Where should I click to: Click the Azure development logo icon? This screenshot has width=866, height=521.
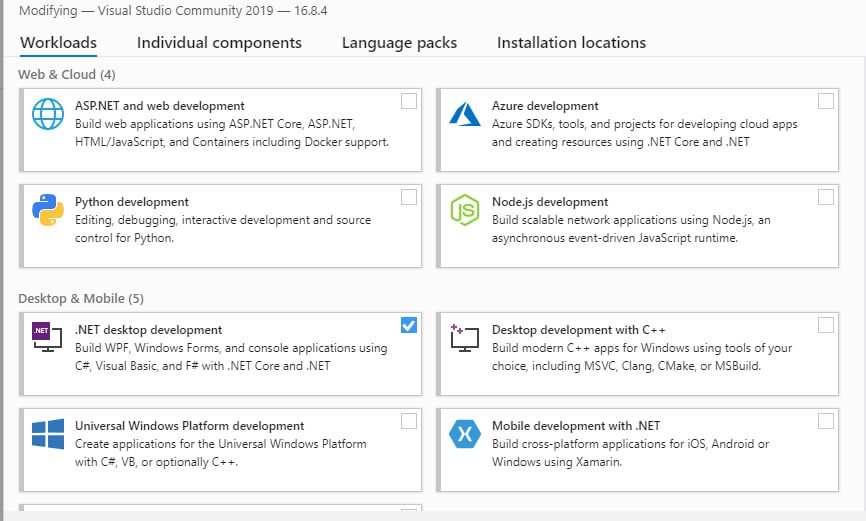tap(465, 114)
